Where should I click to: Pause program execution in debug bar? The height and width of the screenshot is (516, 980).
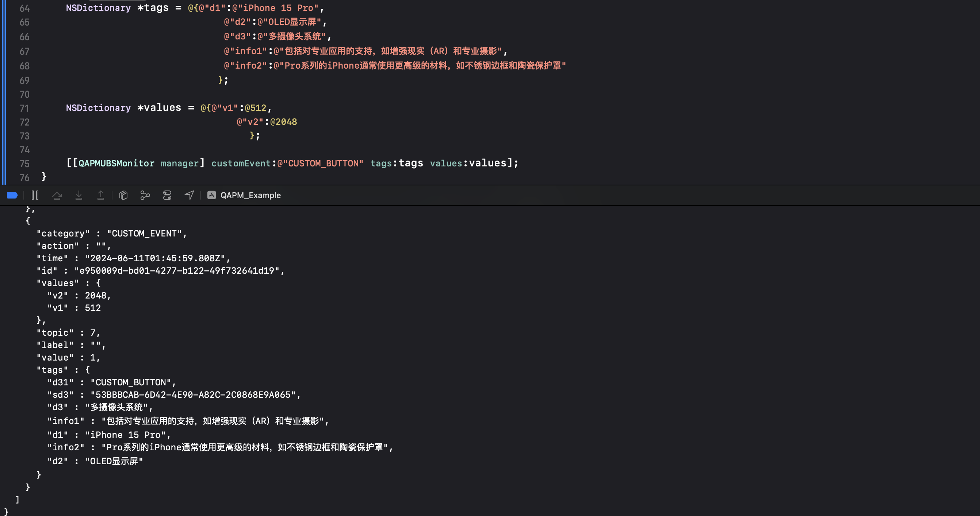click(35, 196)
